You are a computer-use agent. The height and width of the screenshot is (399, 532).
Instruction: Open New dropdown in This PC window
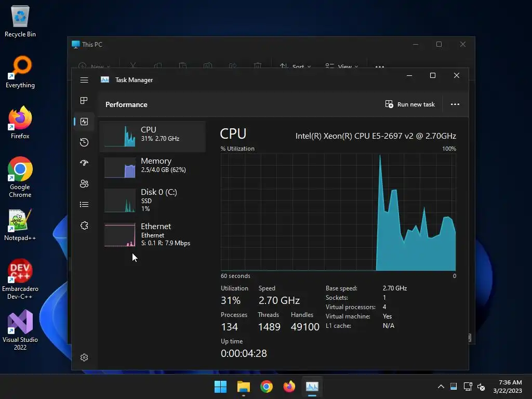pos(94,66)
